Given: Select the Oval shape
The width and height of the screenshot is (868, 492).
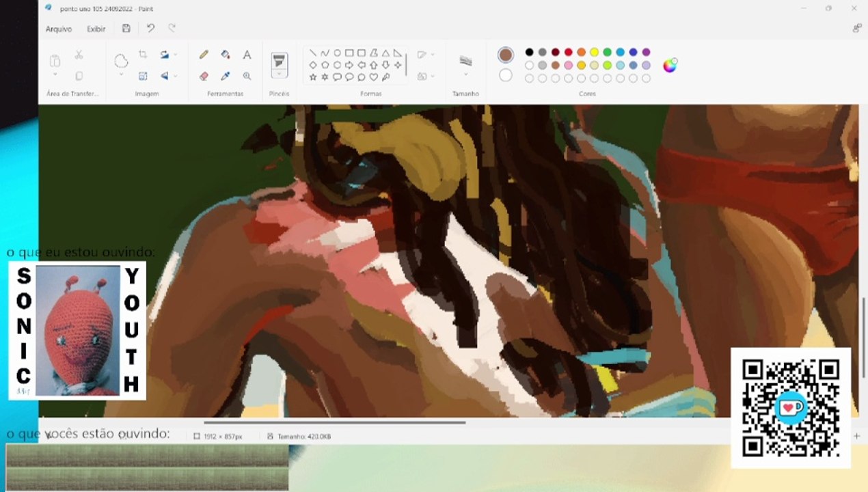Looking at the screenshot, I should (x=337, y=53).
